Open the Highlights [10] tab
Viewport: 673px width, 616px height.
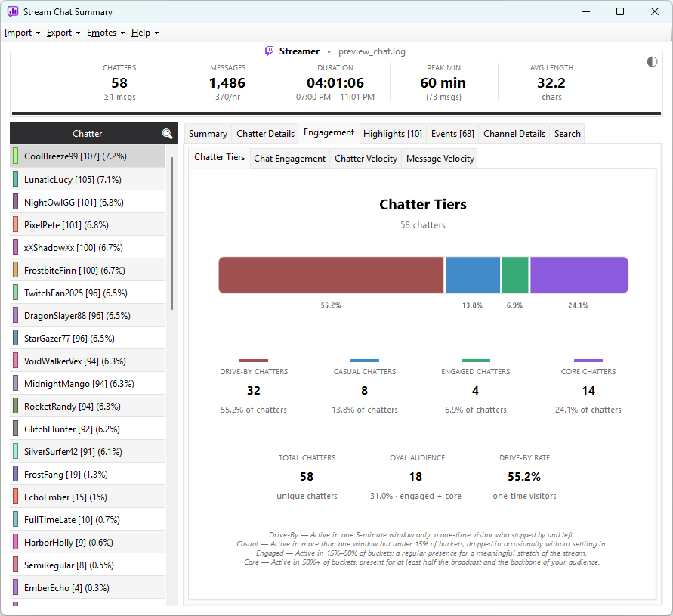392,134
